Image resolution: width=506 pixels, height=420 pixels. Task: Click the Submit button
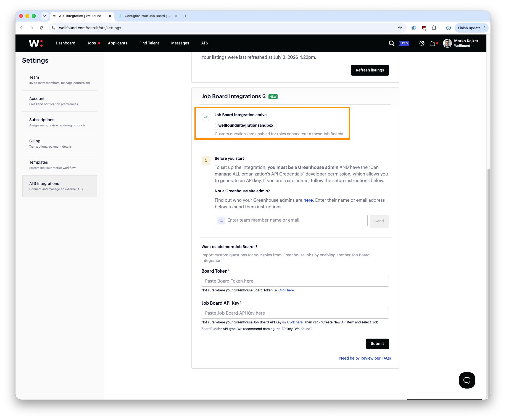[x=377, y=344]
